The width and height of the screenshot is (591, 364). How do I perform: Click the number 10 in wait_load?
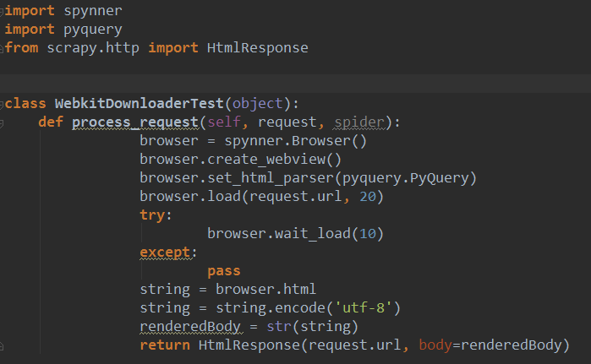(368, 234)
